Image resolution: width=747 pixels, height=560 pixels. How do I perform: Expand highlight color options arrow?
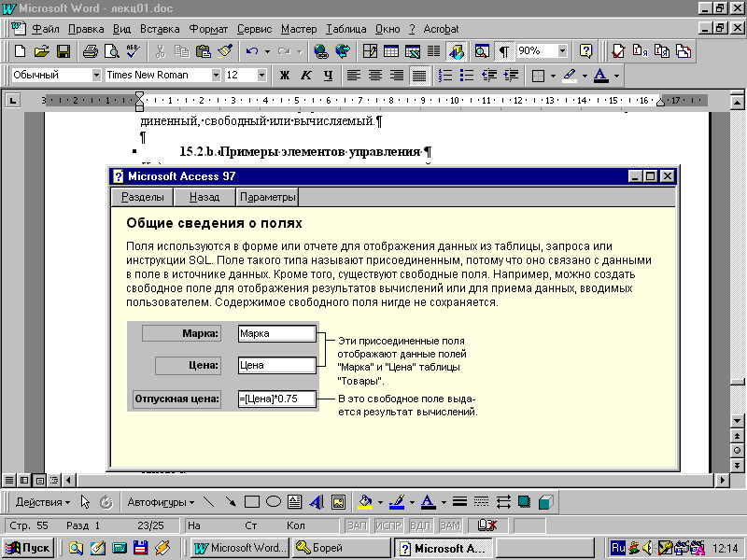585,76
